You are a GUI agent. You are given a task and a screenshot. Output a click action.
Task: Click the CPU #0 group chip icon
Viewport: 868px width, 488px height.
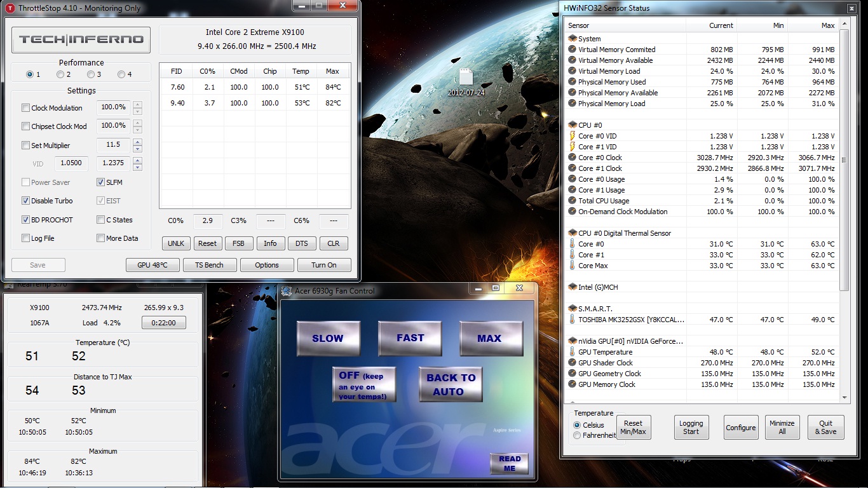[572, 125]
